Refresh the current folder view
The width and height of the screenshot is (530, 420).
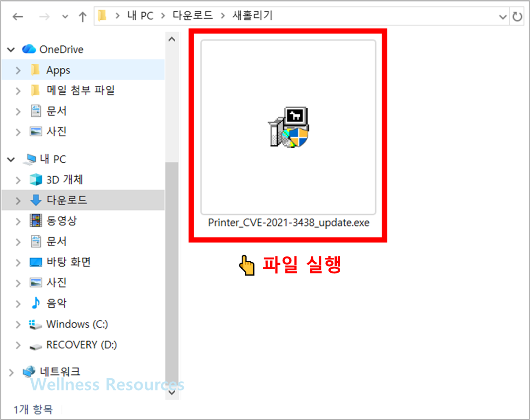point(517,17)
